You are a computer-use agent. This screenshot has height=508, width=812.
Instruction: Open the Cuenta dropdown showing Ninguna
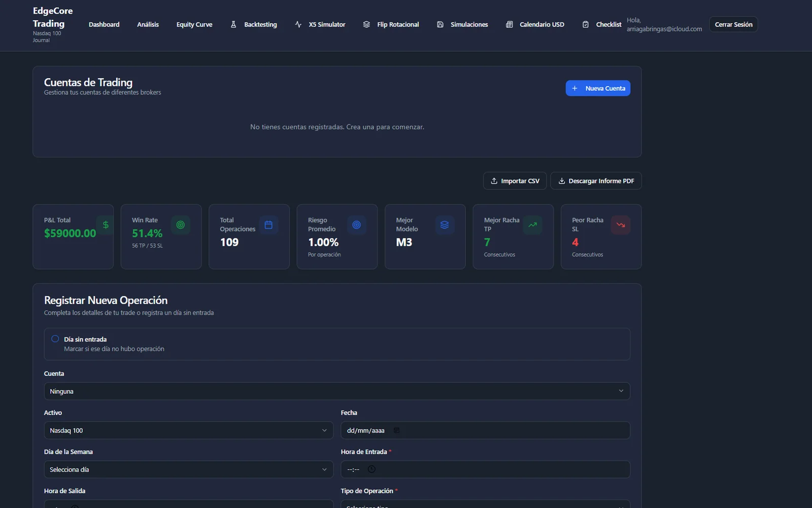[x=337, y=391]
